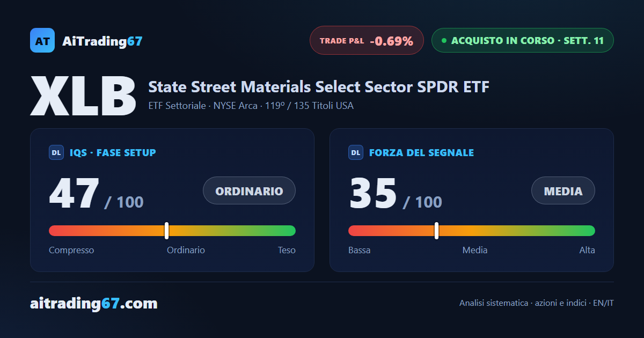Image resolution: width=644 pixels, height=338 pixels.
Task: Click the Teso label under IQS bar
Action: pos(287,250)
